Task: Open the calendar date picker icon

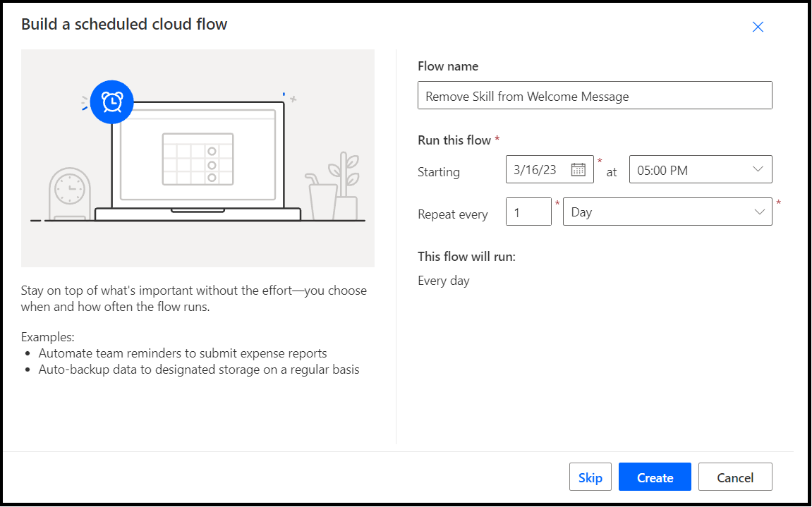Action: click(x=578, y=169)
